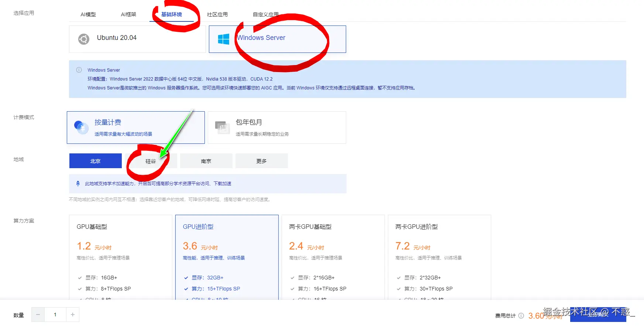644x326 pixels.
Task: Switch to the AI模型 tab
Action: [x=88, y=14]
